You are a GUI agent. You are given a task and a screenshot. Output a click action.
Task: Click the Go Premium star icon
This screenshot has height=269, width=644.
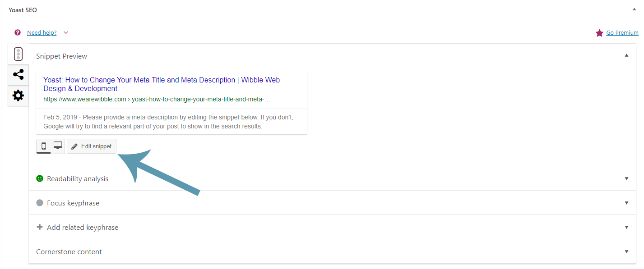599,33
